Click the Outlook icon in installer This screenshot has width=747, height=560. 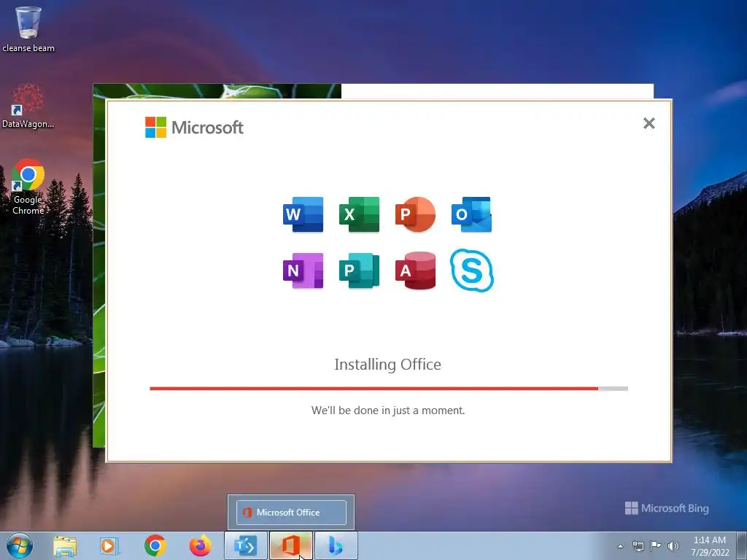472,215
